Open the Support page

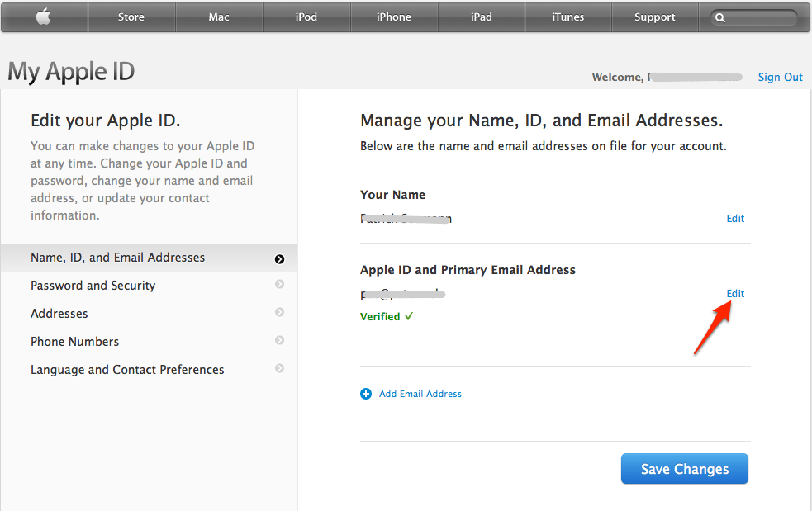click(655, 17)
